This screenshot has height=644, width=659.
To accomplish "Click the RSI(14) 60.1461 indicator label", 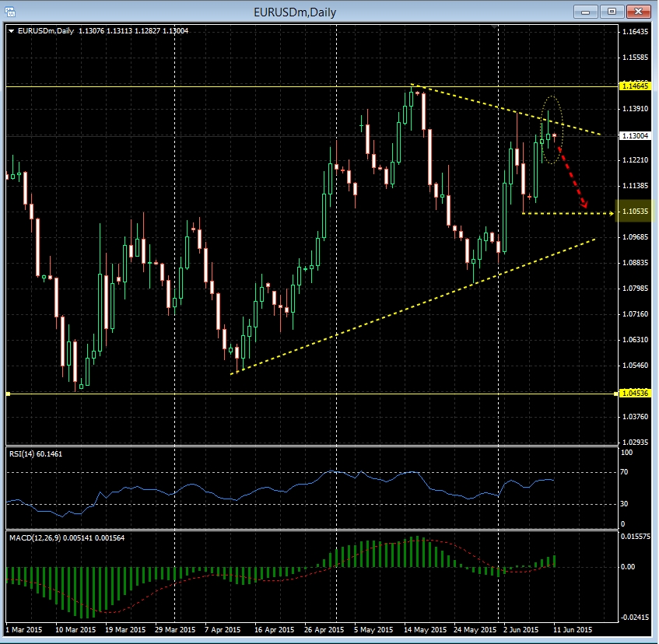I will point(36,454).
